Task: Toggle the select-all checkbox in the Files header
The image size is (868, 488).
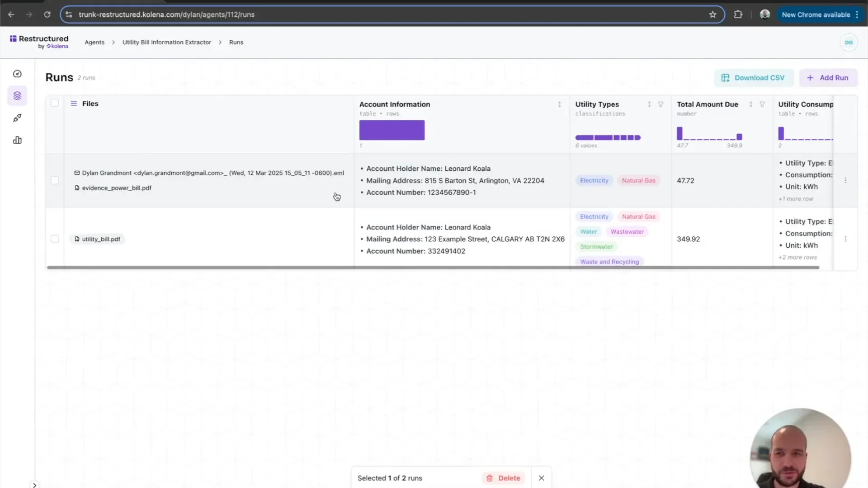Action: [x=55, y=103]
